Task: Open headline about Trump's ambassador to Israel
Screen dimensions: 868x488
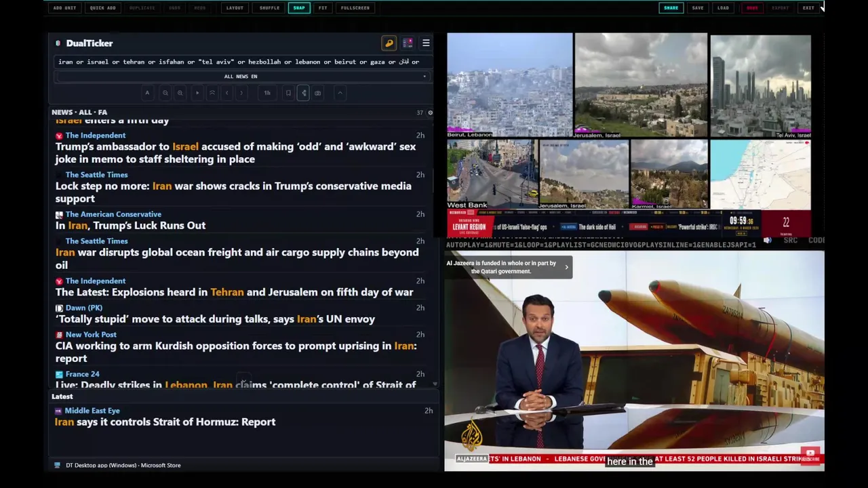Action: click(235, 152)
